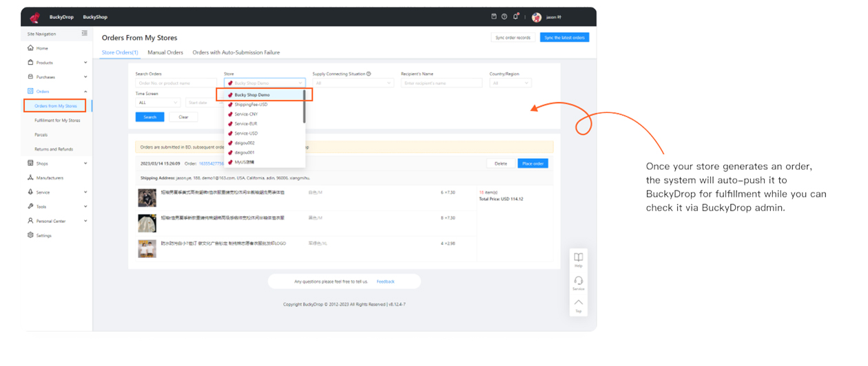Screen dimensions: 868x366
Task: Collapse the Site Navigation panel icon
Action: coord(85,33)
